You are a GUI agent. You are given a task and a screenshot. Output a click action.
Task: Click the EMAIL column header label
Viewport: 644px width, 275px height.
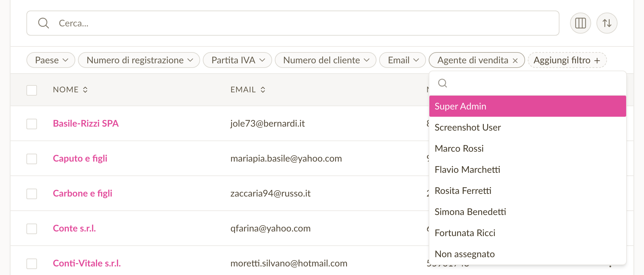point(243,90)
